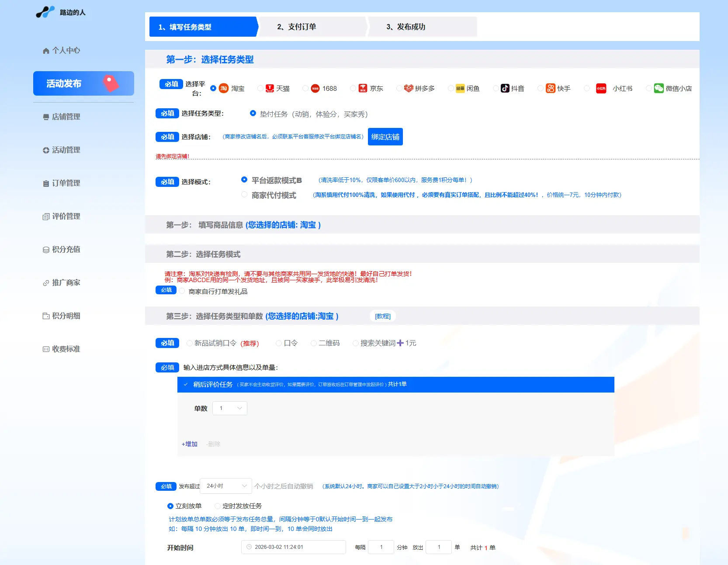Open 店铺管理 in the sidebar
Viewport: 728px width, 565px height.
[66, 117]
